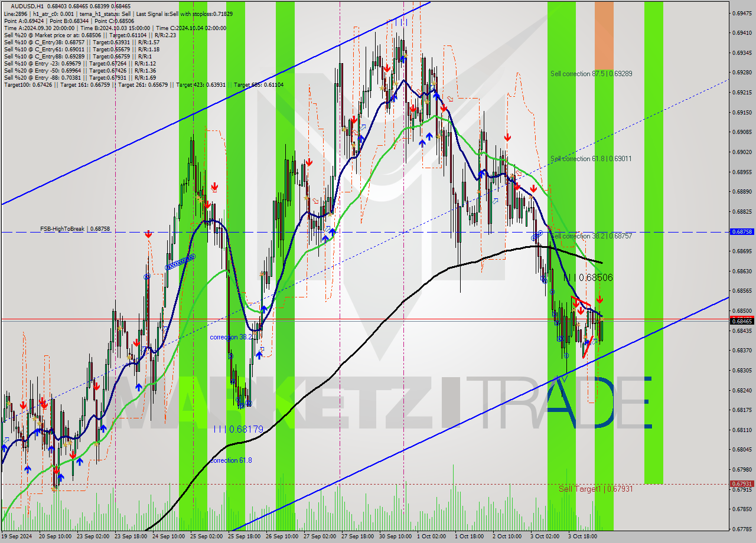Click the 0.69280 price axis value
This screenshot has height=543, width=756.
click(x=742, y=73)
